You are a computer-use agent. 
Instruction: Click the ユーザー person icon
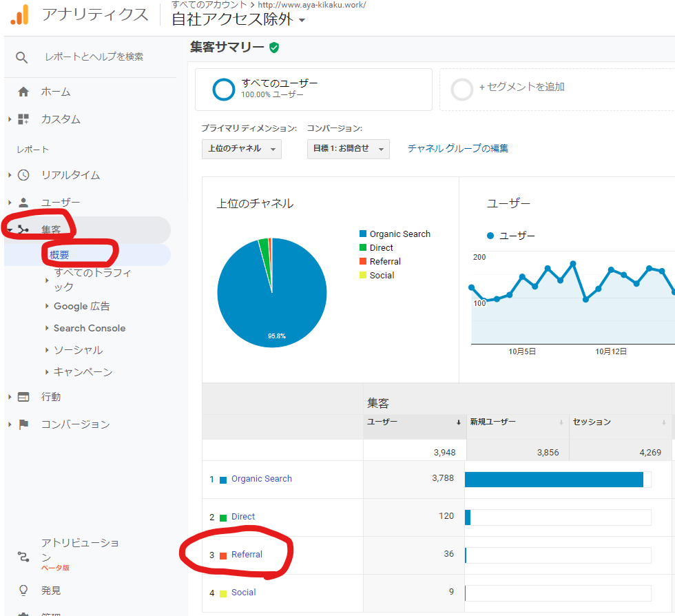pos(23,203)
